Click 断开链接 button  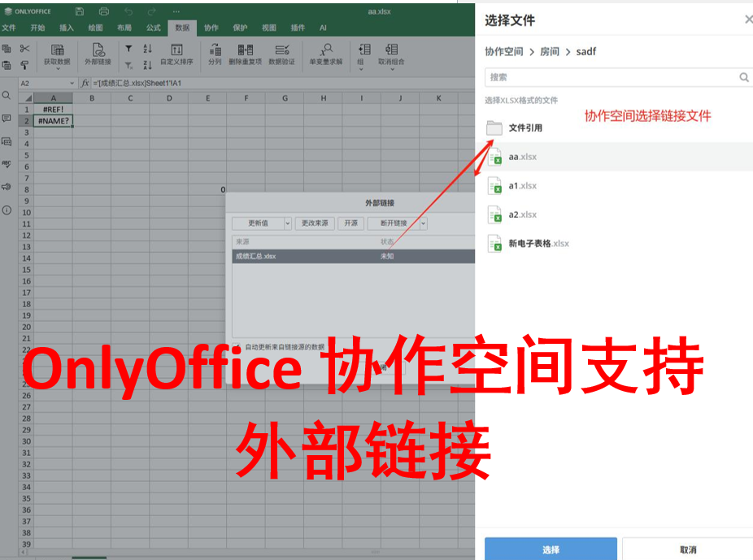click(394, 224)
